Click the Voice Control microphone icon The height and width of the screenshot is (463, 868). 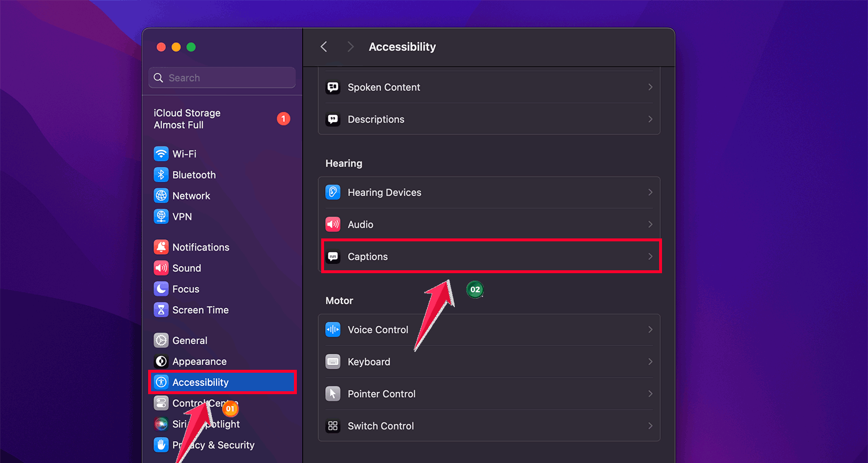pyautogui.click(x=333, y=329)
